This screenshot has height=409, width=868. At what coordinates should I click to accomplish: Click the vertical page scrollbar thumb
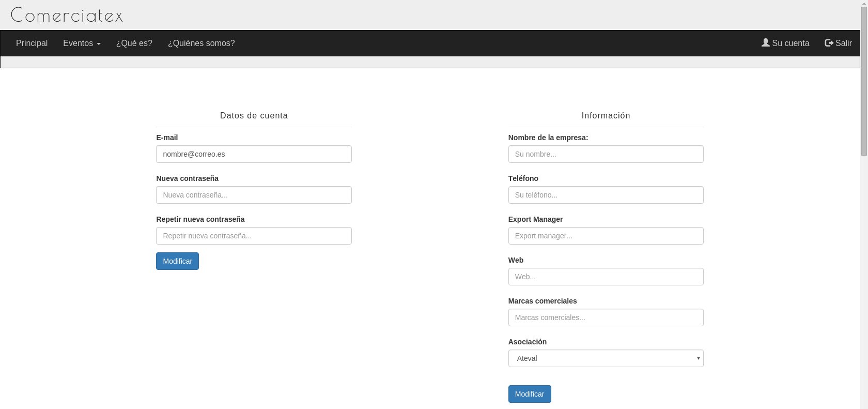(x=864, y=78)
